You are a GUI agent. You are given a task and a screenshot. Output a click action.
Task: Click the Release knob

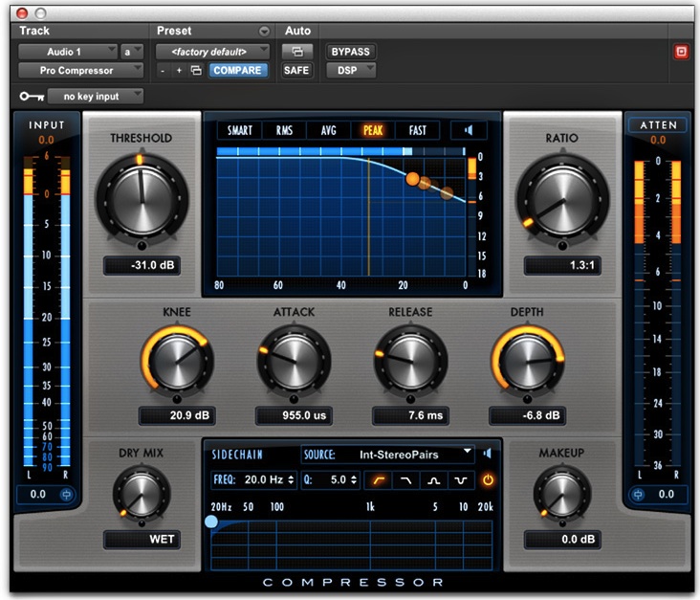click(410, 362)
